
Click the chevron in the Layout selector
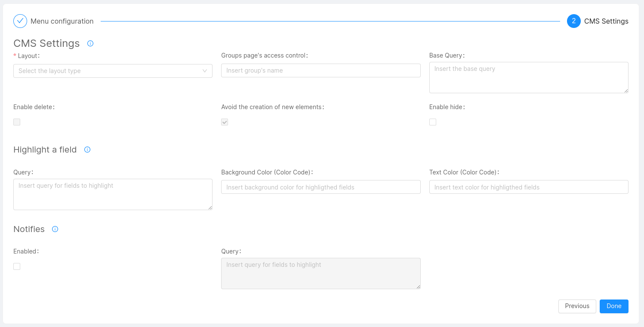(x=205, y=70)
